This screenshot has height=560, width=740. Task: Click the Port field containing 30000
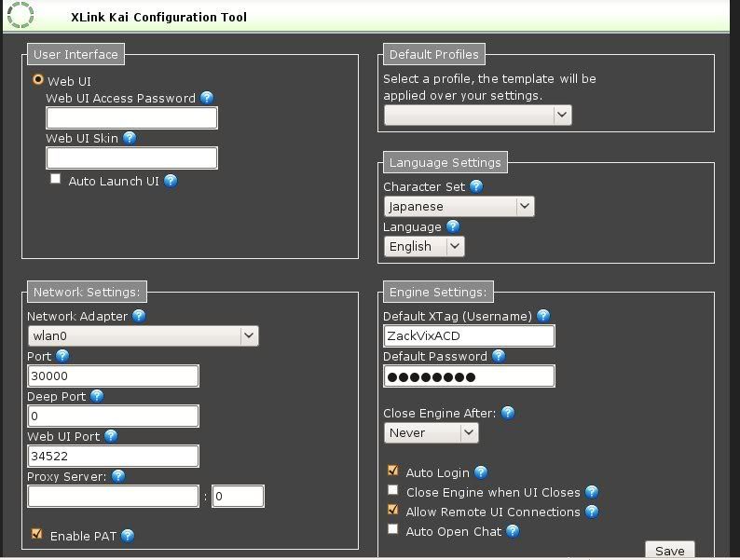pos(114,376)
